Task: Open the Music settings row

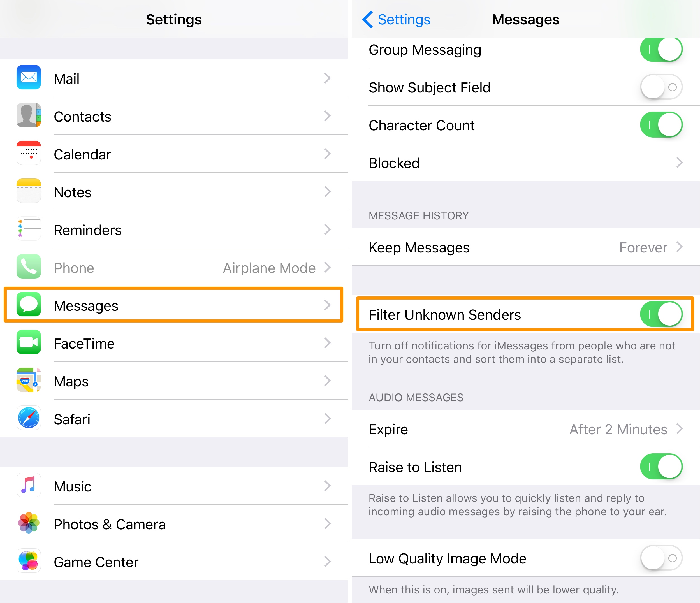Action: pyautogui.click(x=174, y=486)
